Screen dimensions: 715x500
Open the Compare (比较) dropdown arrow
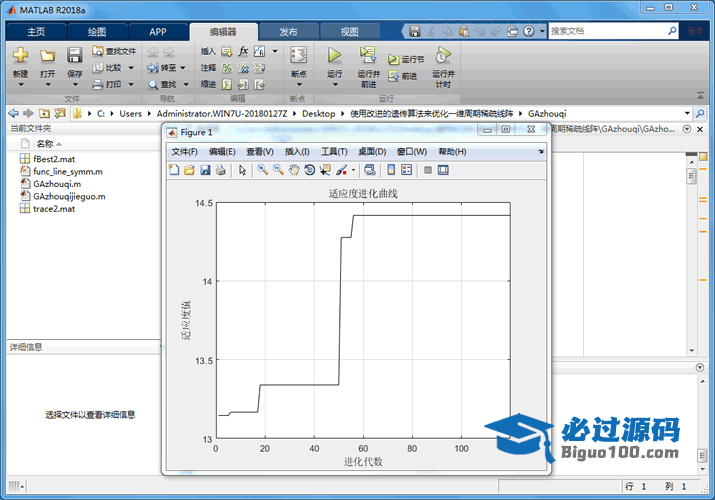tap(131, 68)
